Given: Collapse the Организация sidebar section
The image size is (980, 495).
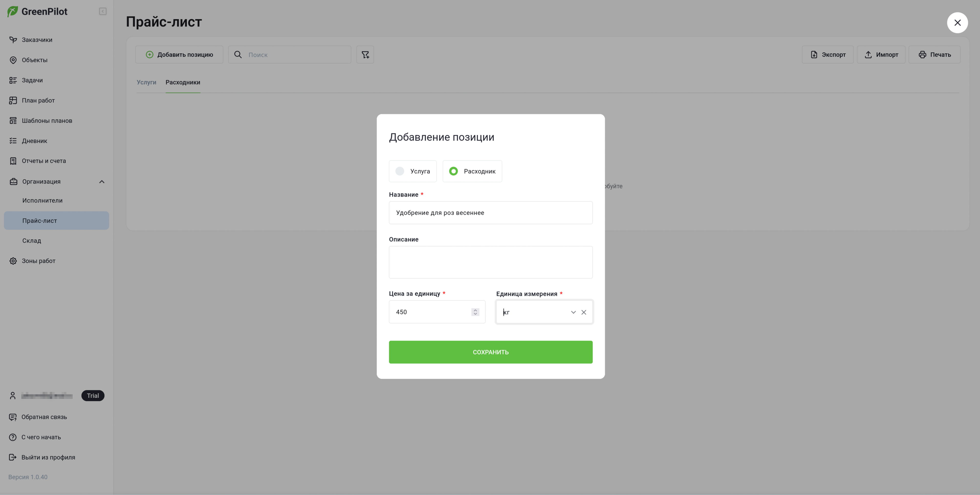Looking at the screenshot, I should (102, 181).
